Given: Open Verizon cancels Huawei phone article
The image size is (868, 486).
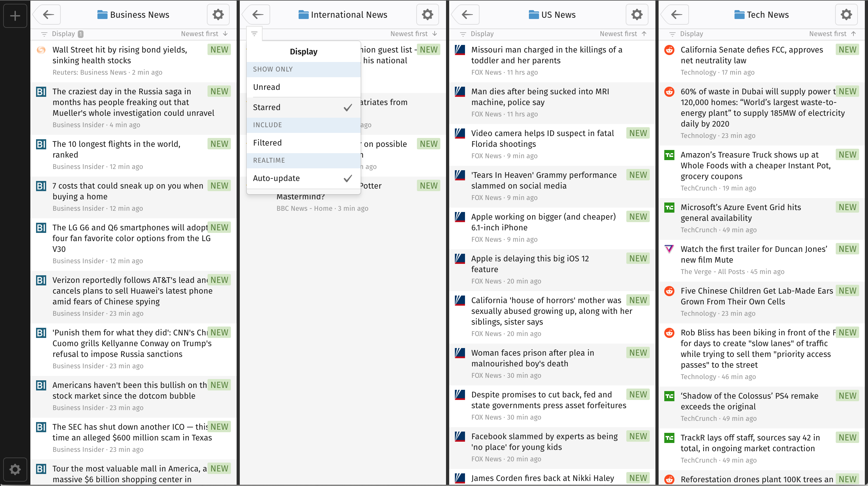Looking at the screenshot, I should (x=133, y=297).
